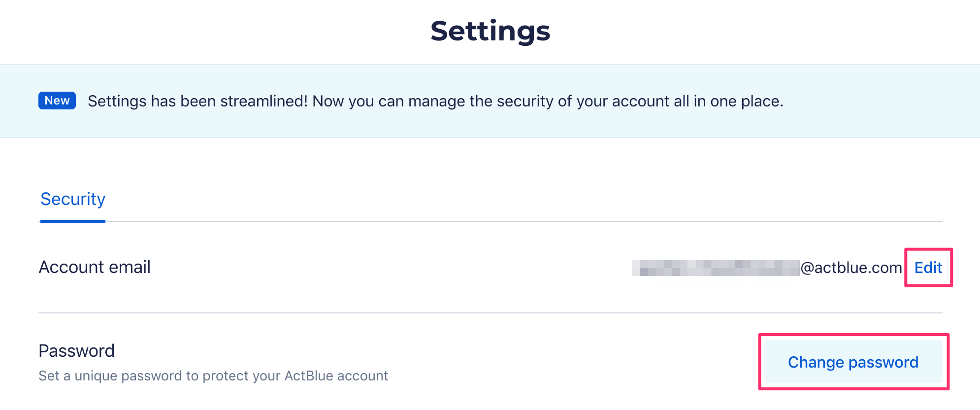
Task: Click the @actblue.com email text
Action: click(x=851, y=268)
